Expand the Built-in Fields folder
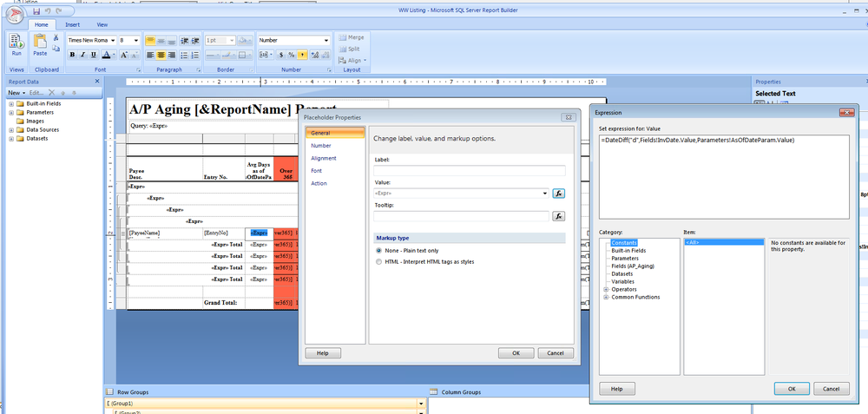Screen dimensions: 868x414 (x=11, y=103)
